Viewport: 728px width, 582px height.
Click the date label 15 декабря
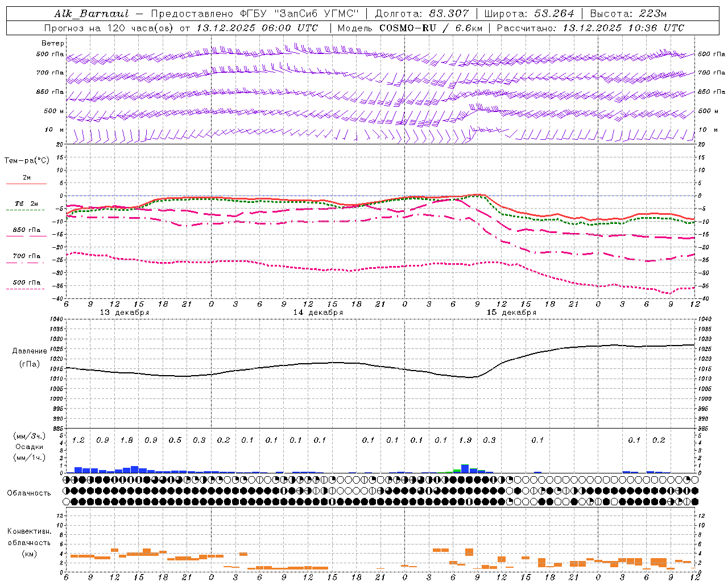tap(511, 313)
